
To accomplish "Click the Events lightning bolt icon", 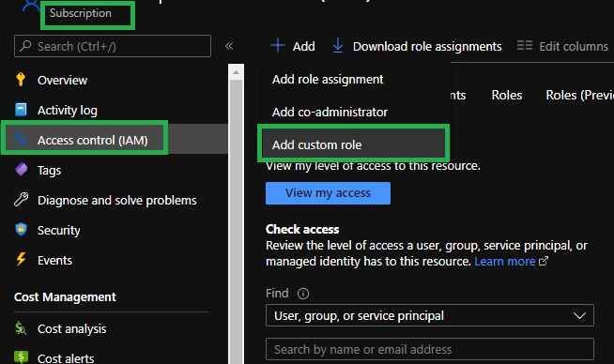I will pyautogui.click(x=21, y=259).
